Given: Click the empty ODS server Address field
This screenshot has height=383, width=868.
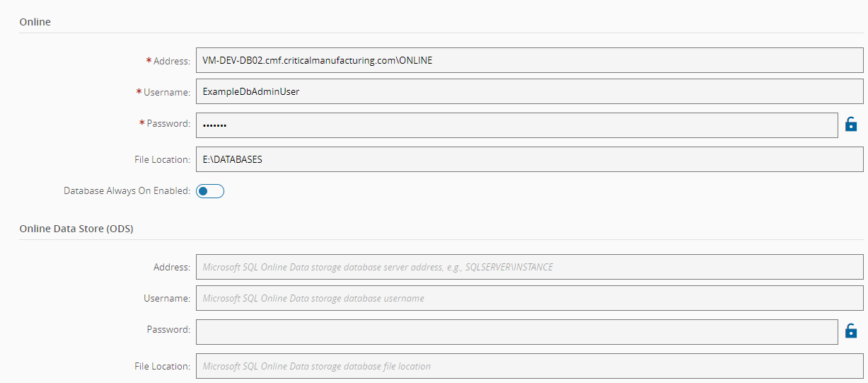Looking at the screenshot, I should [529, 267].
